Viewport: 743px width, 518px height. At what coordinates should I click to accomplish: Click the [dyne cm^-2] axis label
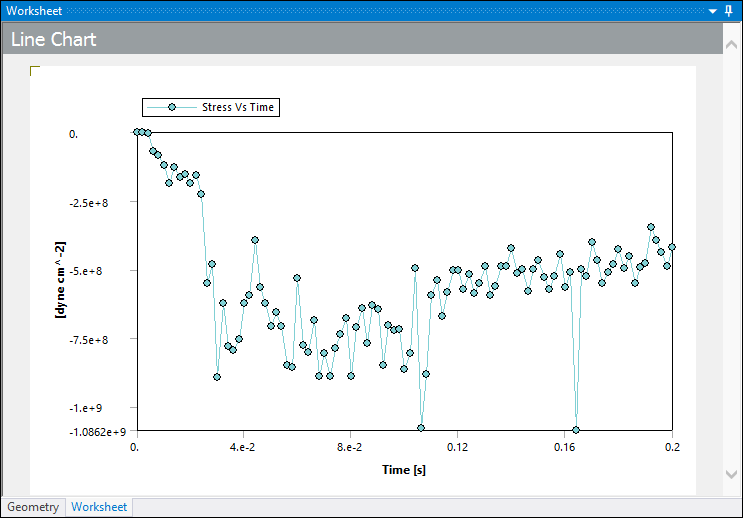pyautogui.click(x=60, y=280)
